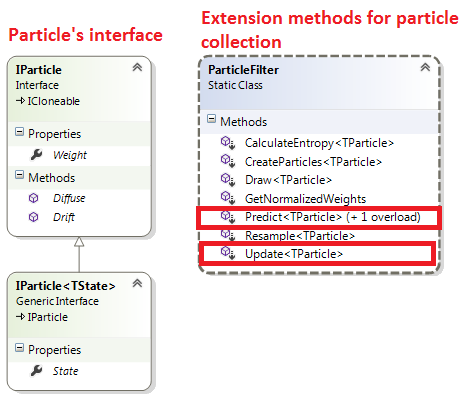Click the Draw<TParticle> method icon
The image size is (465, 399).
tap(228, 180)
